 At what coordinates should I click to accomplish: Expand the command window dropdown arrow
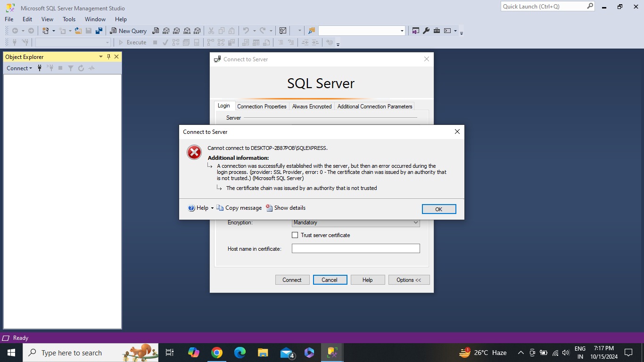click(x=455, y=31)
